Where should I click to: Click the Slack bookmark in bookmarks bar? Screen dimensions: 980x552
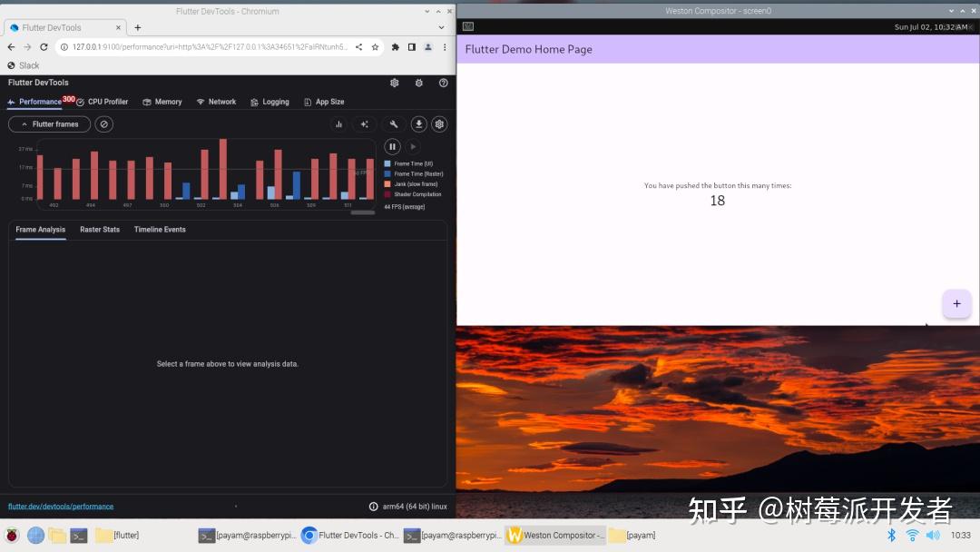point(23,64)
